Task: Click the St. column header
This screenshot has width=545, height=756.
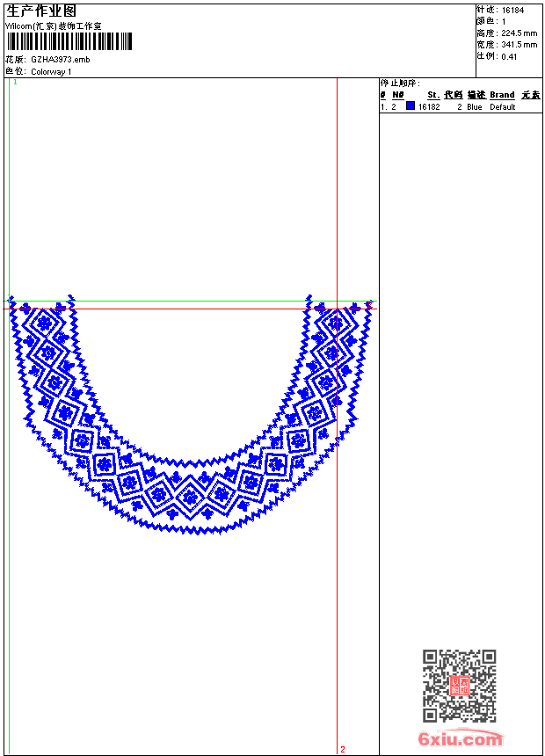Action: (x=433, y=95)
